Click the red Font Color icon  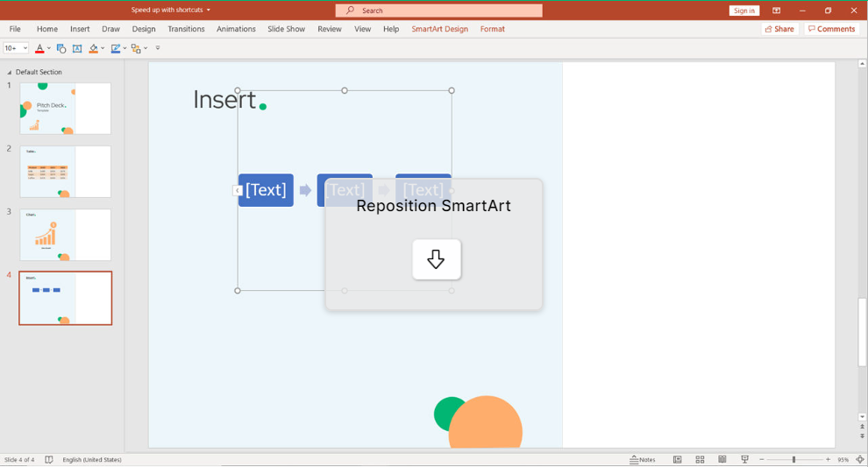pos(39,49)
